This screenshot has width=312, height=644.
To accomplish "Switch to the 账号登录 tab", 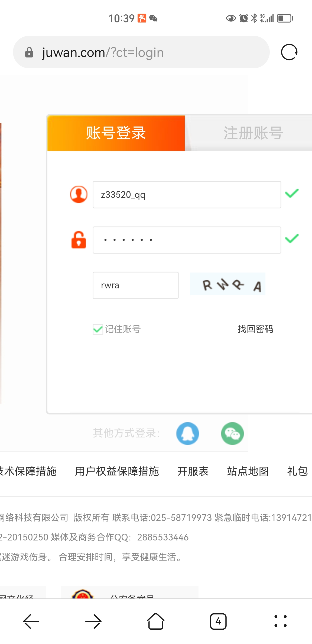I will [116, 133].
